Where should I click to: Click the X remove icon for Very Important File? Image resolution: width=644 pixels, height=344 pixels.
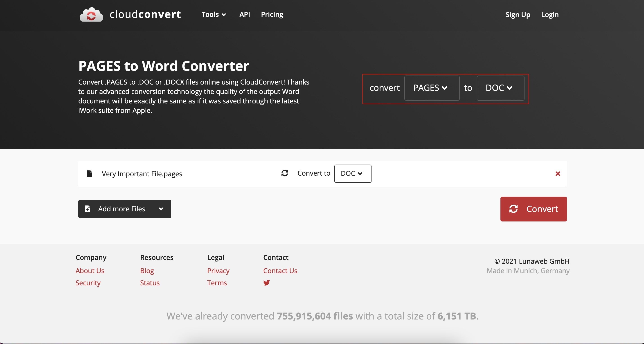pos(558,174)
